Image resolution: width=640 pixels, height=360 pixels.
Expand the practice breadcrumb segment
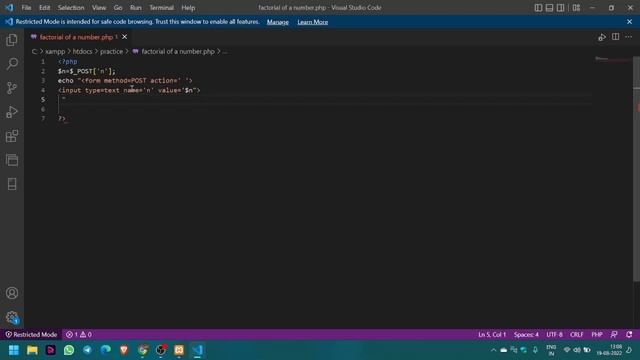(x=111, y=51)
